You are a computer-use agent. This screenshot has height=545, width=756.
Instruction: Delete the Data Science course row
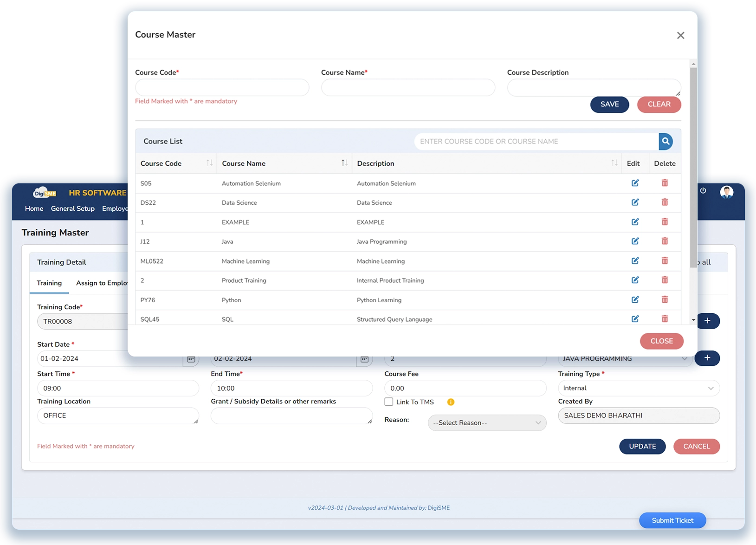pos(665,202)
